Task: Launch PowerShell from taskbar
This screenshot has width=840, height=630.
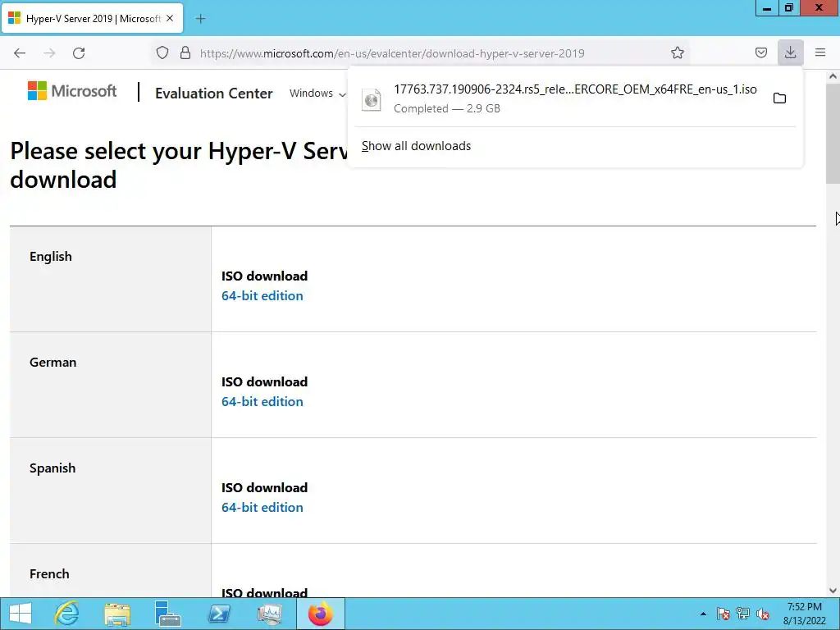Action: pos(218,614)
